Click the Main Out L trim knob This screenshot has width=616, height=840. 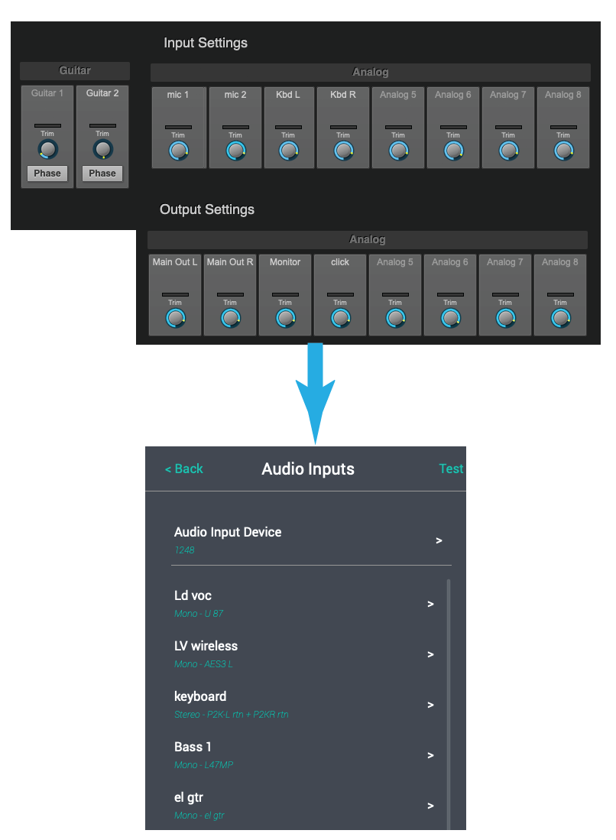pyautogui.click(x=176, y=318)
